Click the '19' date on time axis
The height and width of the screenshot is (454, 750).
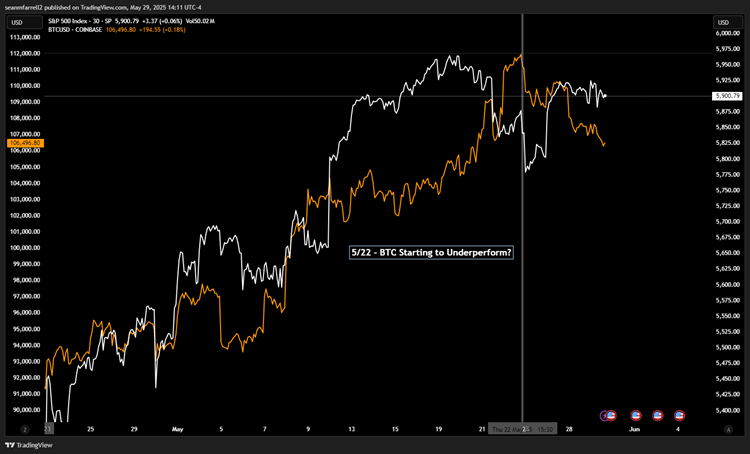pyautogui.click(x=439, y=429)
